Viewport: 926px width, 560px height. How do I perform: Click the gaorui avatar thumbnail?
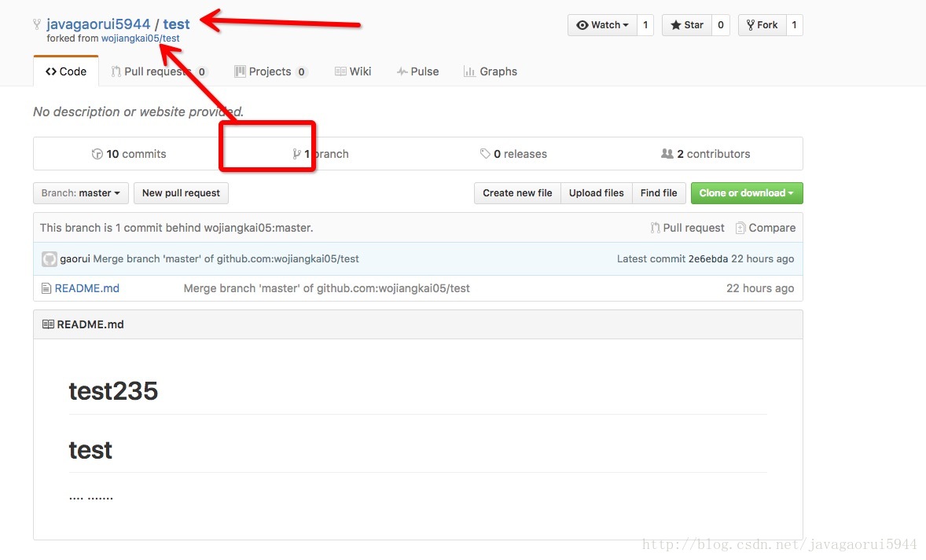49,259
